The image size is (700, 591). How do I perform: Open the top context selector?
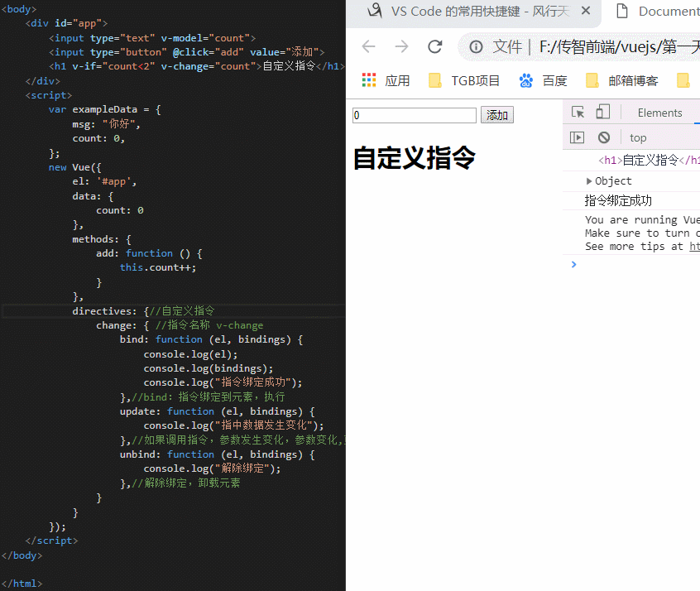pyautogui.click(x=638, y=138)
